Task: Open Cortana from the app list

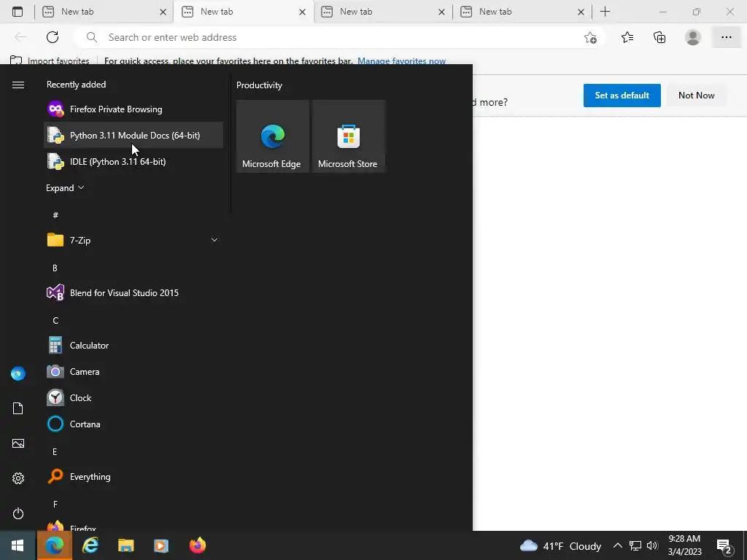Action: point(133,424)
